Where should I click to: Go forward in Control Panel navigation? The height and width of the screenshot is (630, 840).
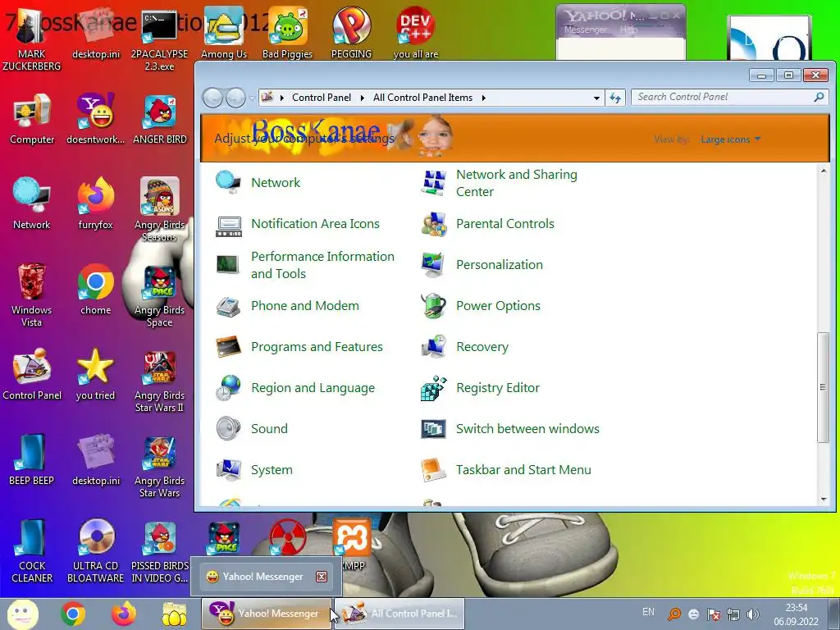click(235, 98)
